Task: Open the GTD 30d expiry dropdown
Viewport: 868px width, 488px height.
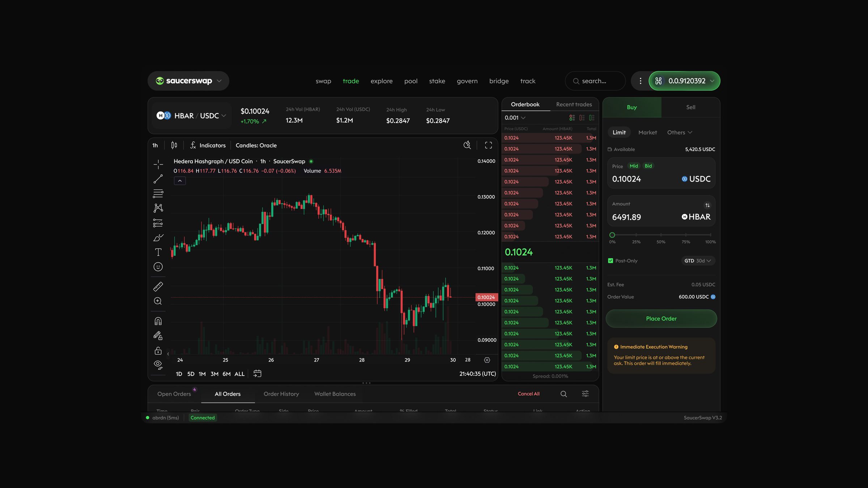Action: pos(698,261)
